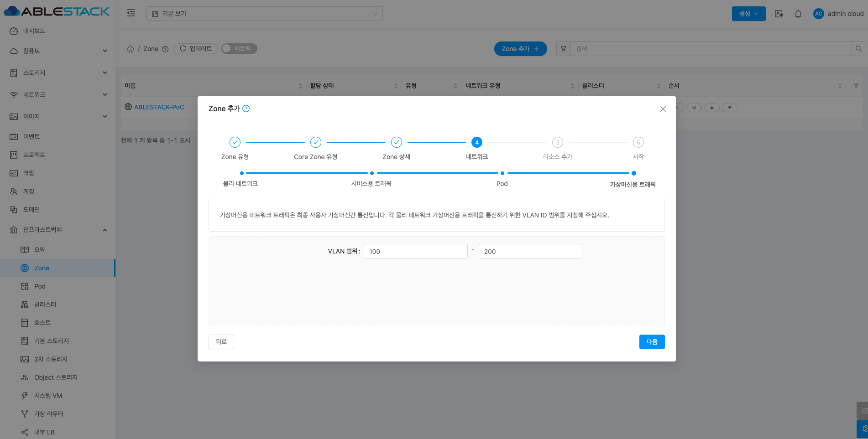Click 다음 to proceed
868x439 pixels.
[x=652, y=342]
